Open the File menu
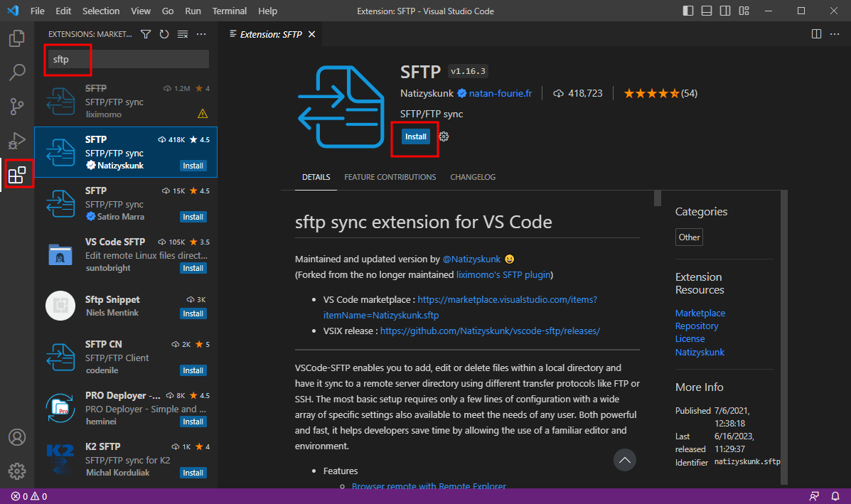The width and height of the screenshot is (851, 504). click(38, 11)
